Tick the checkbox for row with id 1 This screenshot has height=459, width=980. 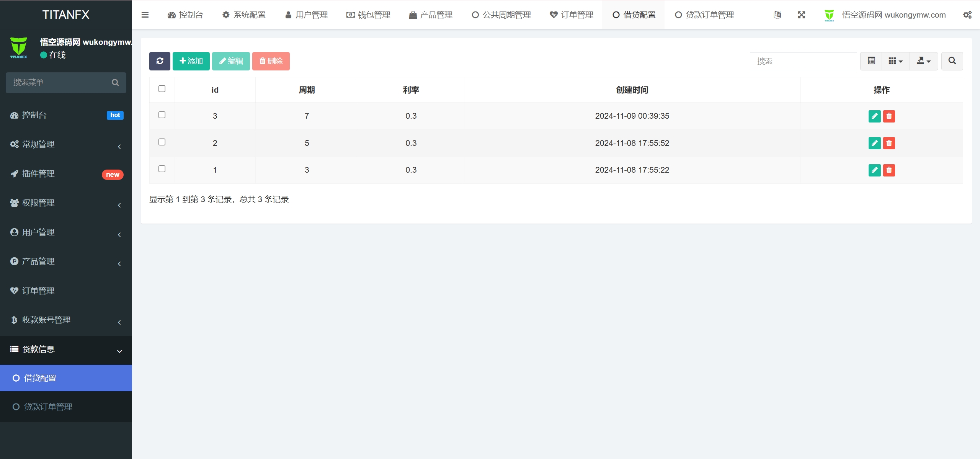tap(162, 169)
